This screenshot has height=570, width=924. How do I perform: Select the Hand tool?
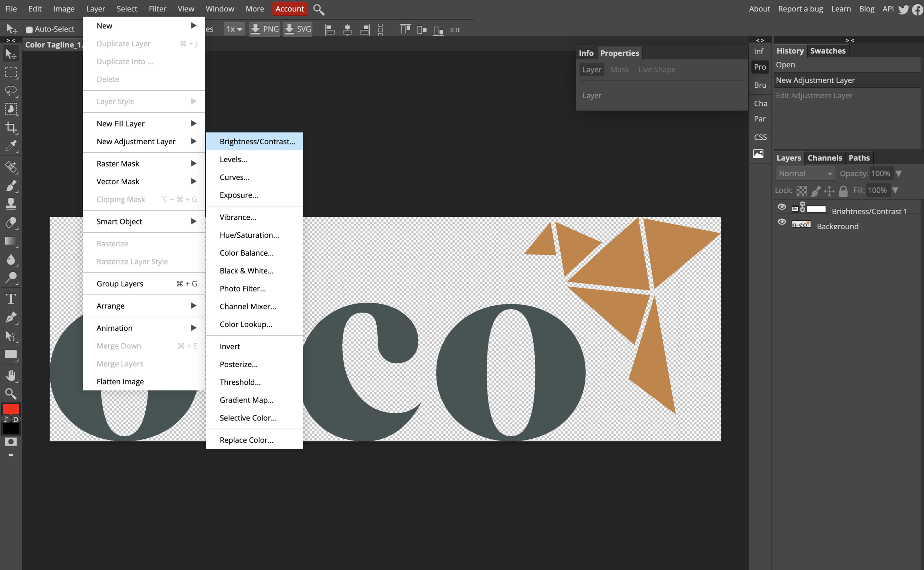pyautogui.click(x=11, y=374)
